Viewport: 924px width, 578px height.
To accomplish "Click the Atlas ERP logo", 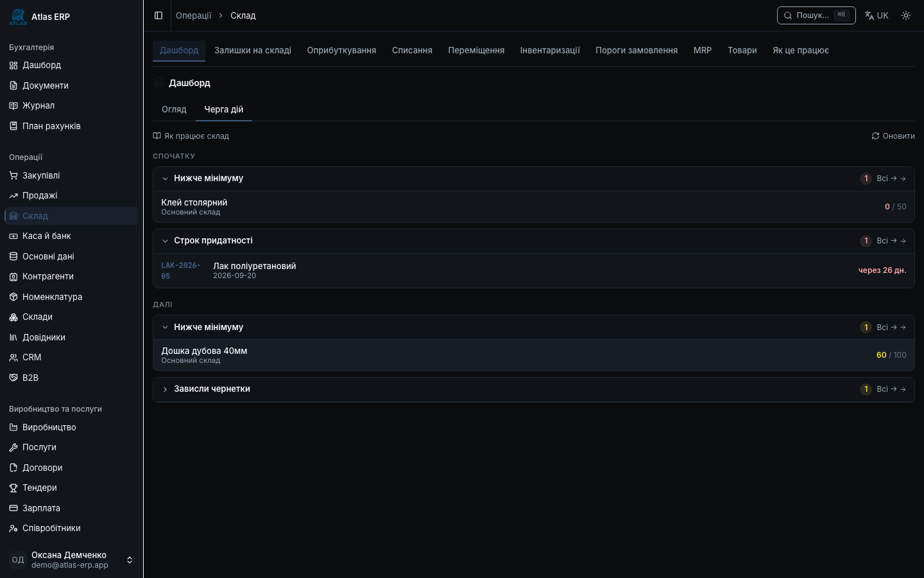I will (x=18, y=17).
